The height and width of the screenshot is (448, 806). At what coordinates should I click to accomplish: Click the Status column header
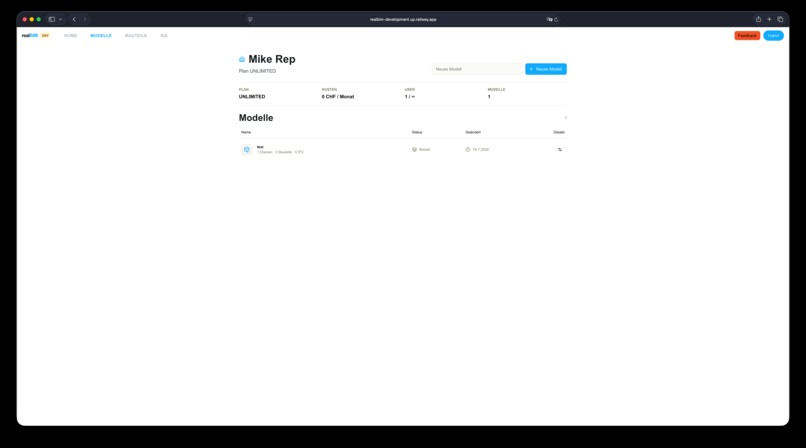pos(417,132)
